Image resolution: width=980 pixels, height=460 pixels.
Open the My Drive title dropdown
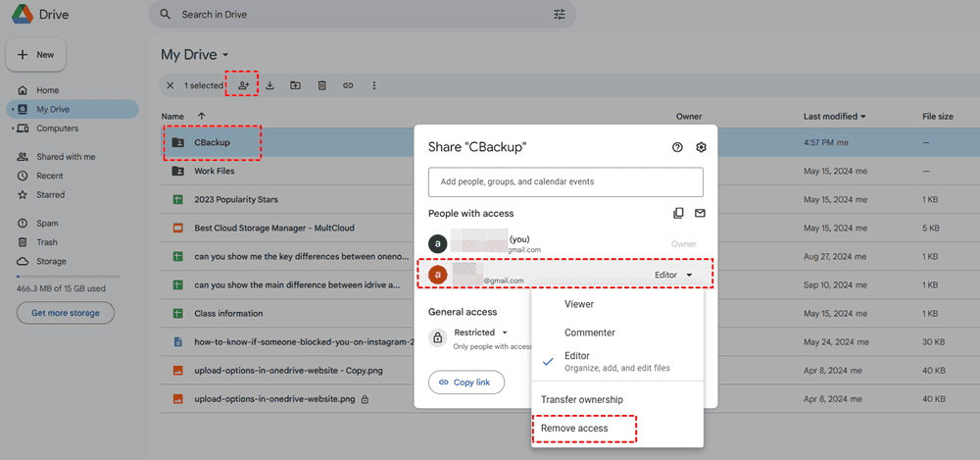click(225, 55)
